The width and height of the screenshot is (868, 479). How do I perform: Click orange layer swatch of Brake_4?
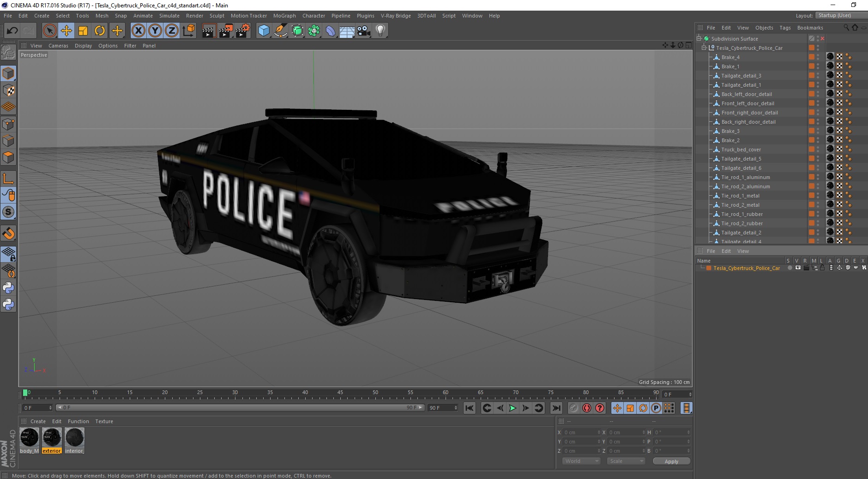pos(811,57)
